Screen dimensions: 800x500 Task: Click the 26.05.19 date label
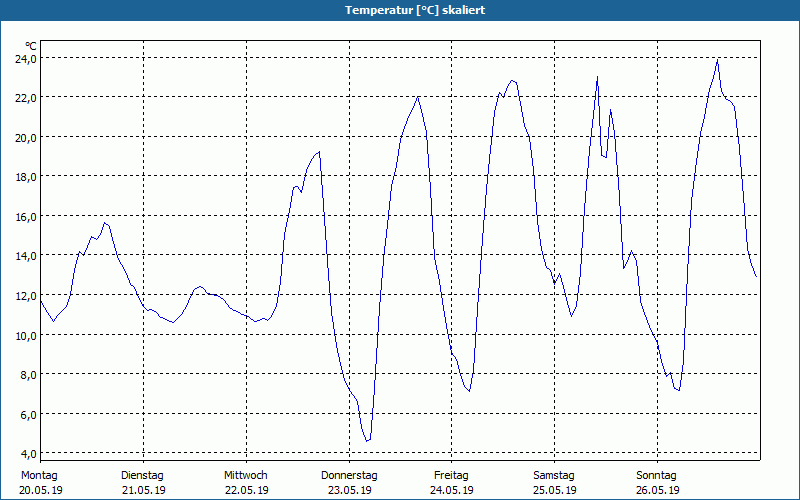pyautogui.click(x=658, y=490)
